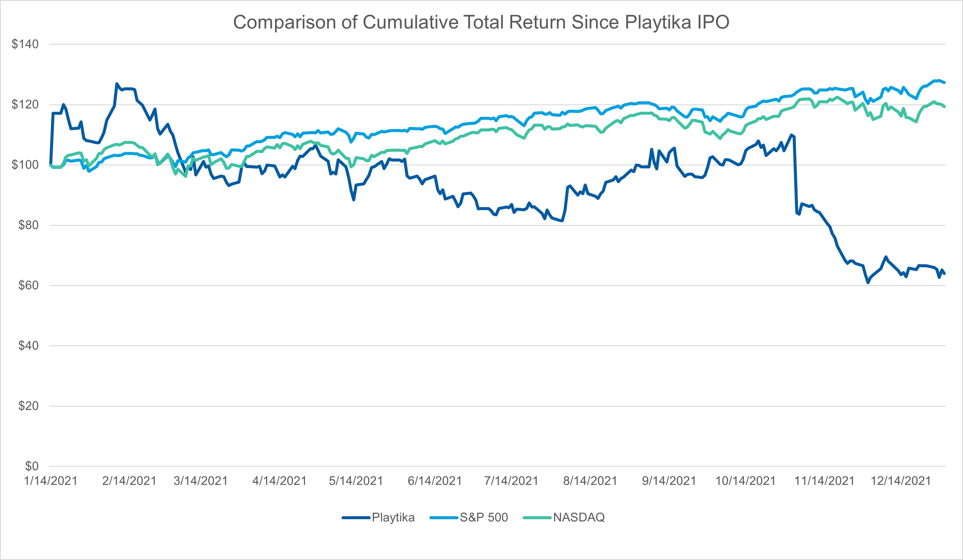Click the $140 y-axis label
963x560 pixels.
coord(25,44)
